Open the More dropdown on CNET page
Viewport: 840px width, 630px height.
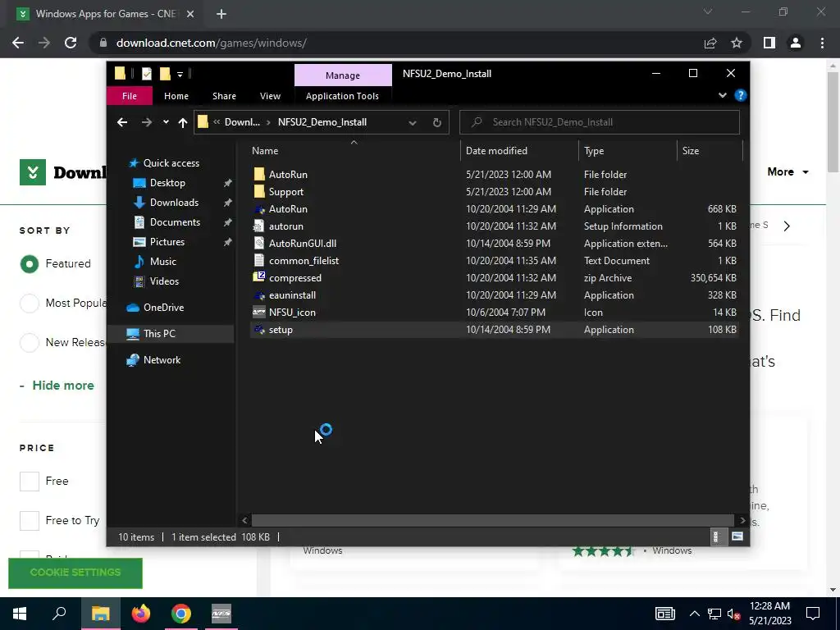click(x=787, y=172)
